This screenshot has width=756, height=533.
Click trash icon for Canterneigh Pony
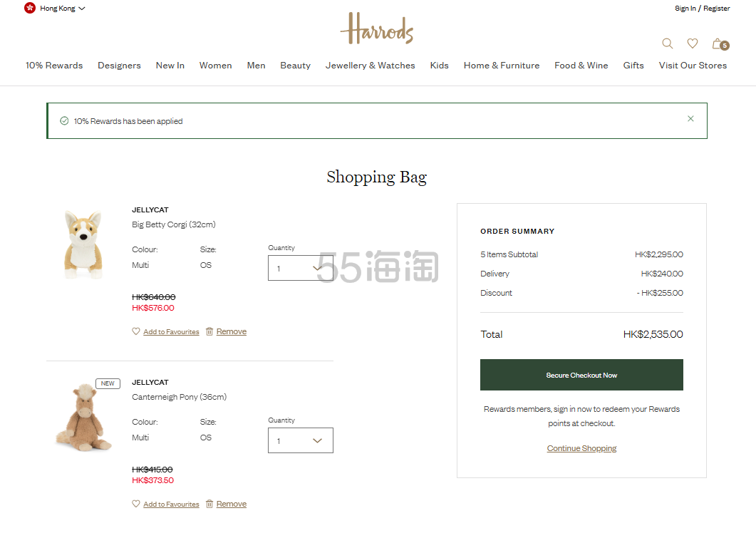point(209,504)
